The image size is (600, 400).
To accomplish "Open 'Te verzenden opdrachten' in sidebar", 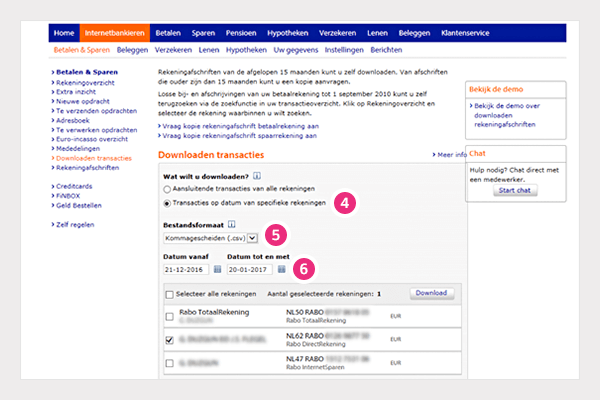I will [x=94, y=111].
